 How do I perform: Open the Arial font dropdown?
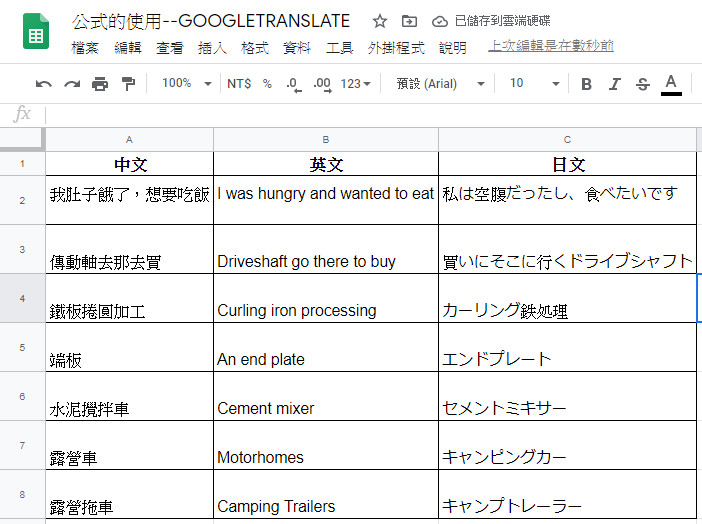pos(441,84)
